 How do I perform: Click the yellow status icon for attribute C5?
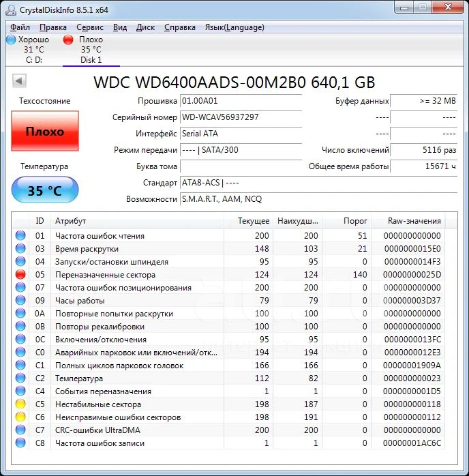pos(20,404)
